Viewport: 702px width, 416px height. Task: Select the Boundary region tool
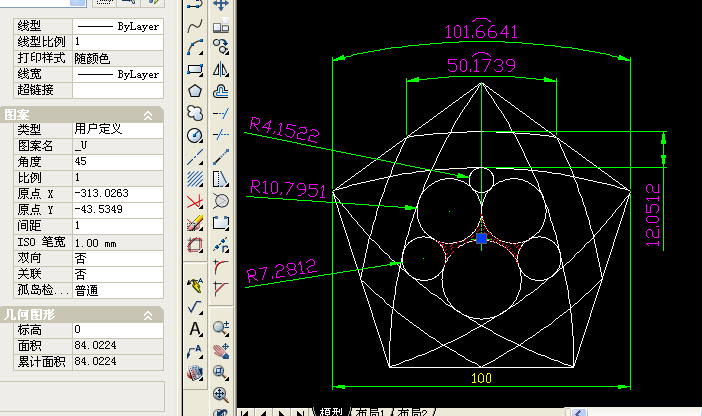coord(195,245)
